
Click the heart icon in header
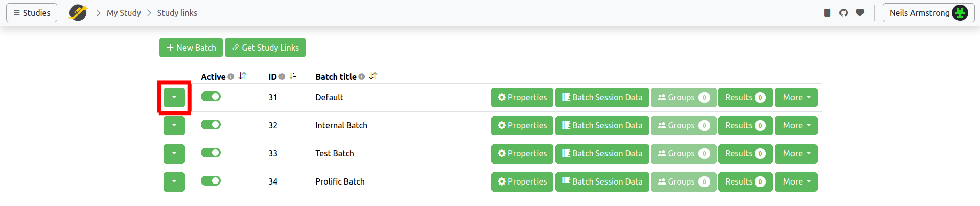(860, 13)
